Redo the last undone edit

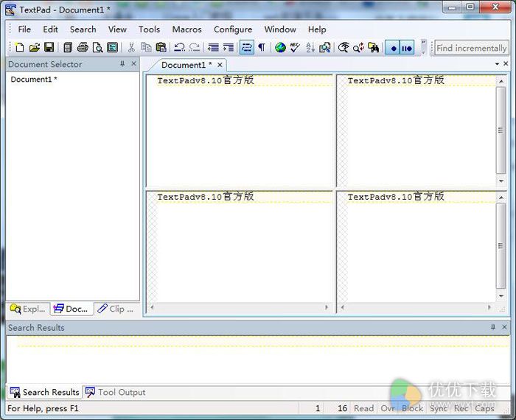(x=195, y=48)
